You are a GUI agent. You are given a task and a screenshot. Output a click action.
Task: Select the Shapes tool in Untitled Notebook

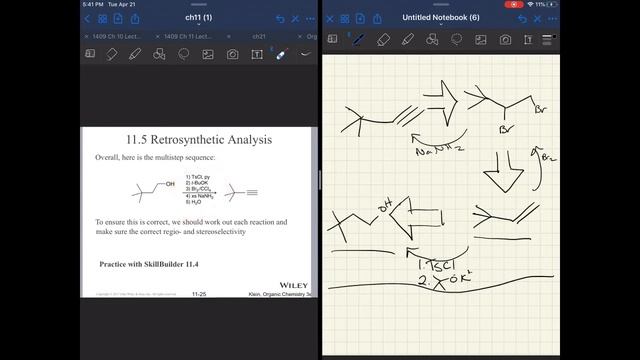point(432,39)
